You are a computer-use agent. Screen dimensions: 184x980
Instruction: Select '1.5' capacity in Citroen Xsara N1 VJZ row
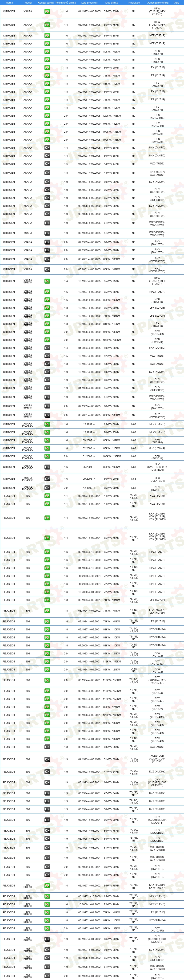66,163
